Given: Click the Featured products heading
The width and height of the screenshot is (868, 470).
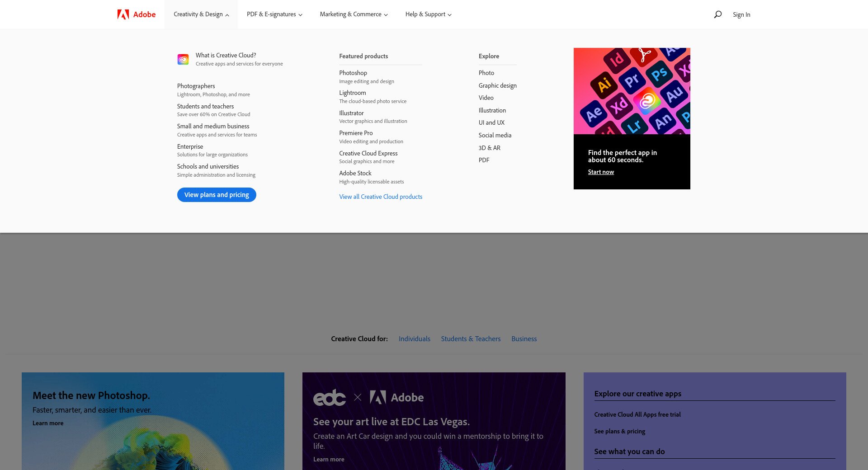Looking at the screenshot, I should (x=363, y=56).
